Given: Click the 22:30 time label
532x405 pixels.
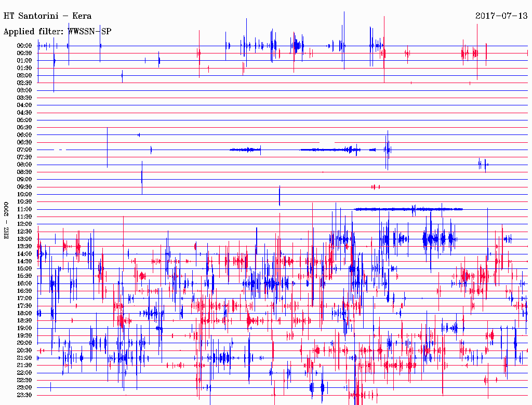Looking at the screenshot, I should coord(24,380).
